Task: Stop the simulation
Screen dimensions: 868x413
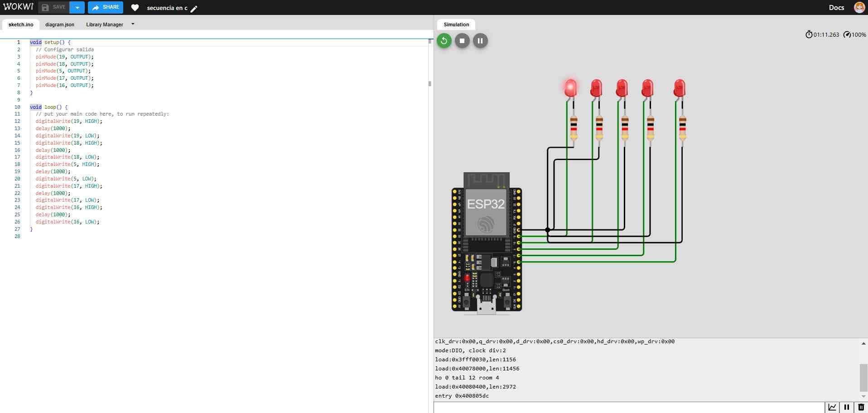Action: (462, 41)
